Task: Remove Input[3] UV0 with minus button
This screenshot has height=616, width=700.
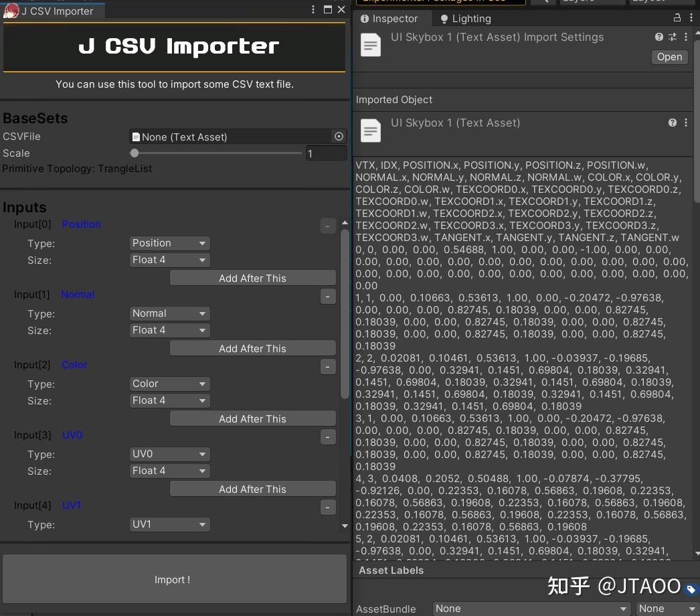Action: click(x=328, y=437)
